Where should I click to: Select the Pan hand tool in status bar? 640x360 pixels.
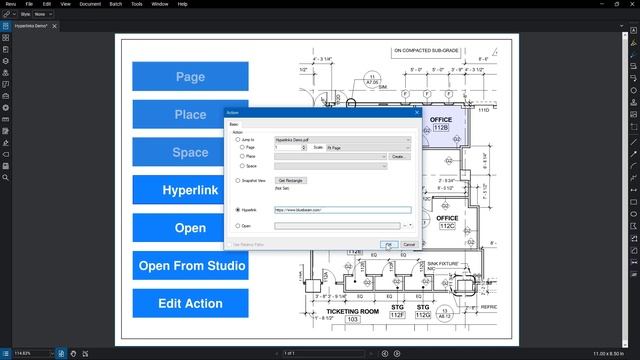(x=73, y=353)
